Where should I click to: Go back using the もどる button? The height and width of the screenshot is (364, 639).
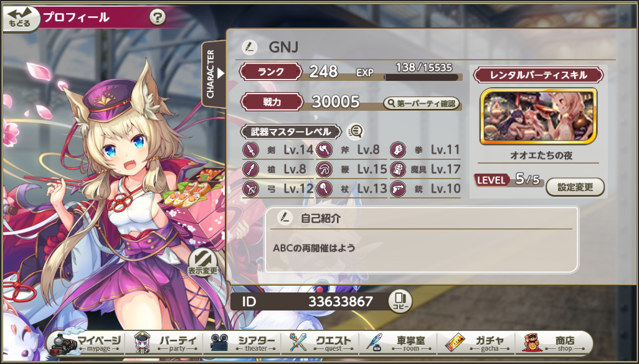point(21,19)
